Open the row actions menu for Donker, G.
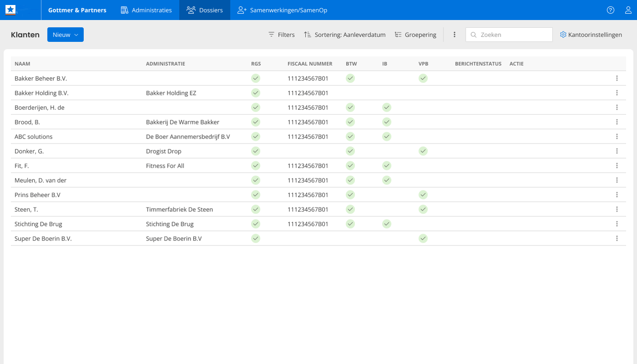The image size is (637, 364). (617, 151)
